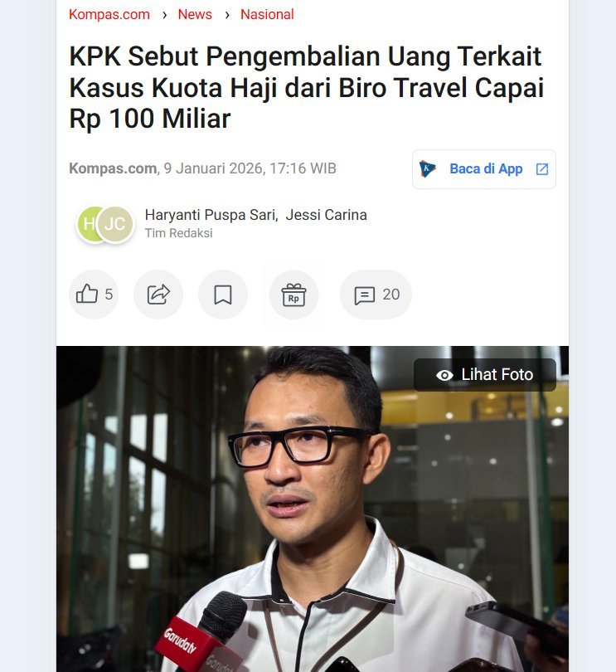
Task: Click the Baca di App button
Action: pos(484,169)
